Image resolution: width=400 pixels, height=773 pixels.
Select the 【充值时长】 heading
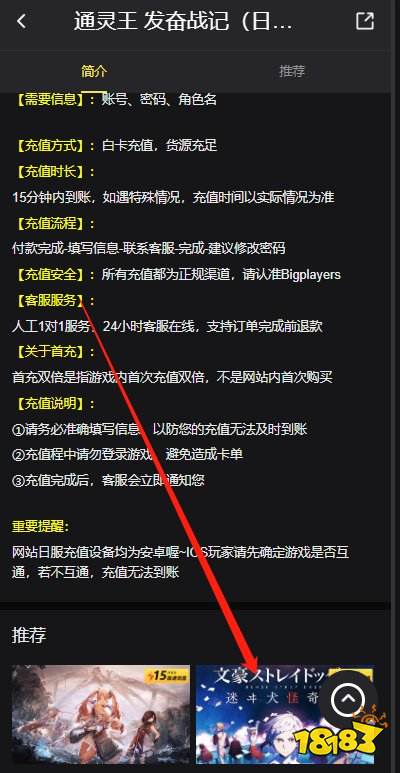[x=50, y=172]
